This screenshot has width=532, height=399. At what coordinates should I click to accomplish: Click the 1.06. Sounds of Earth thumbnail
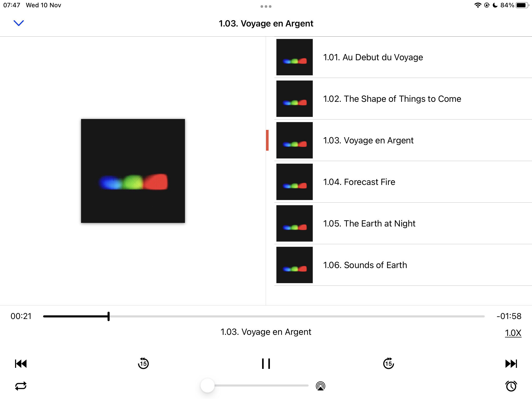pos(295,265)
